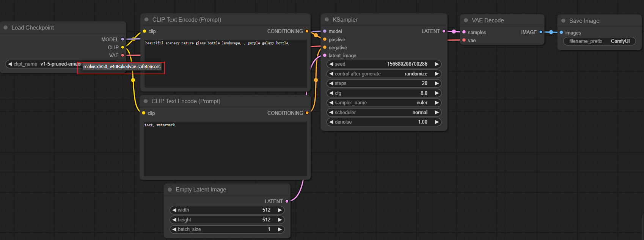Open the scheduler normal dropdown

tap(384, 113)
